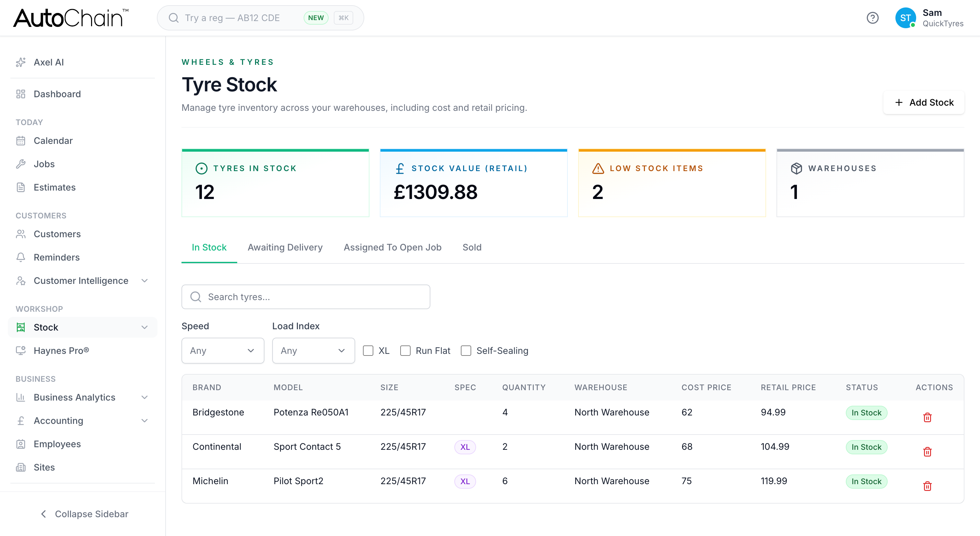Image resolution: width=980 pixels, height=536 pixels.
Task: Click the Reminders bell icon
Action: [x=21, y=257]
